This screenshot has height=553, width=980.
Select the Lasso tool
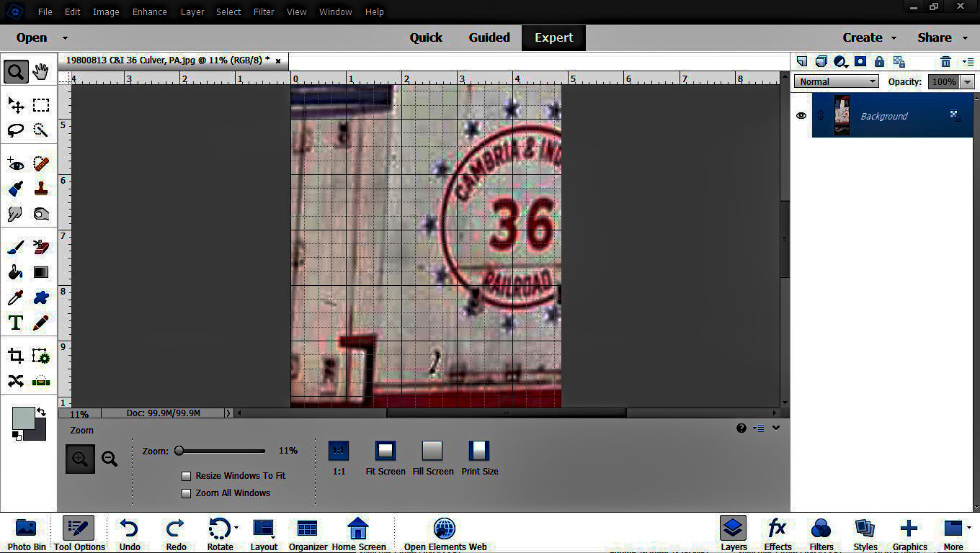coord(16,130)
